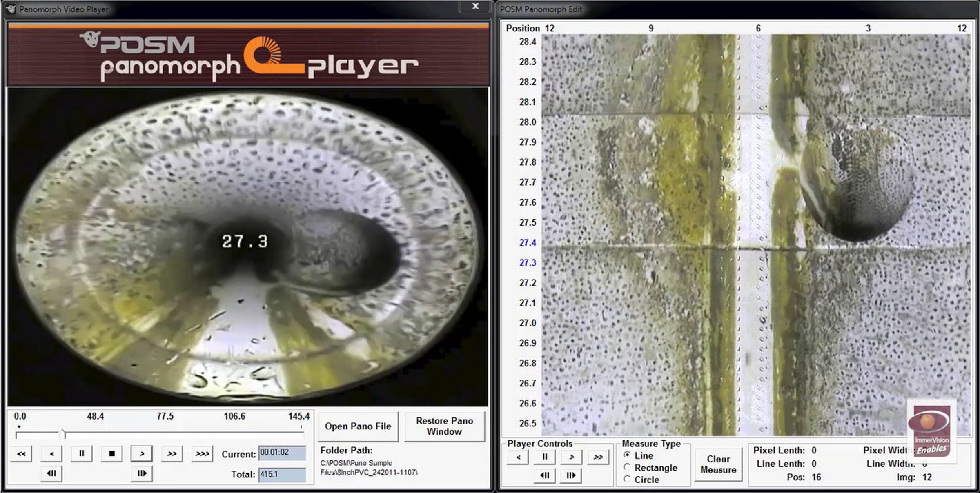Click the 27.1 depth scale value
The image size is (980, 493).
(x=528, y=303)
